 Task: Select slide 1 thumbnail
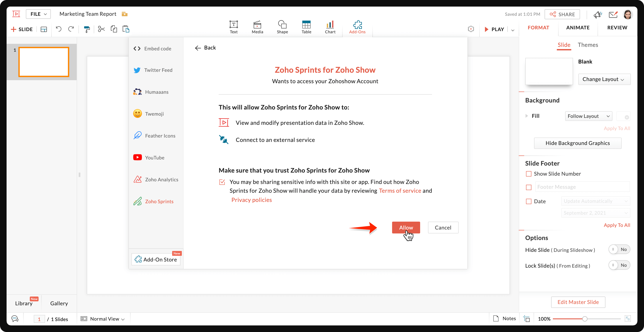click(44, 62)
